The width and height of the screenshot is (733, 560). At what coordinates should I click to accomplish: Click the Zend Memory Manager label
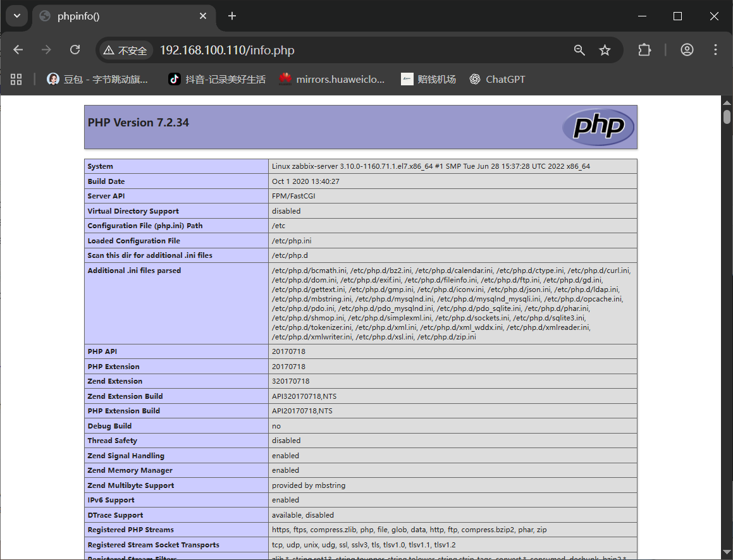[x=130, y=470]
